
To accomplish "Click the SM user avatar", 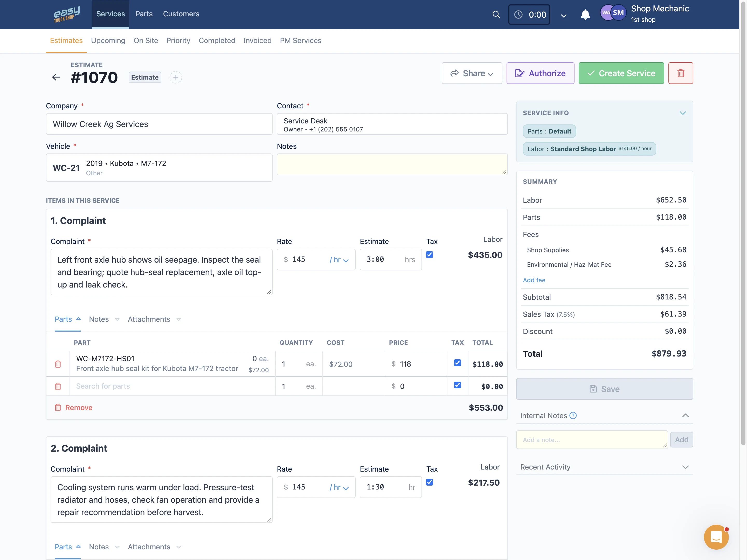I will tap(618, 12).
